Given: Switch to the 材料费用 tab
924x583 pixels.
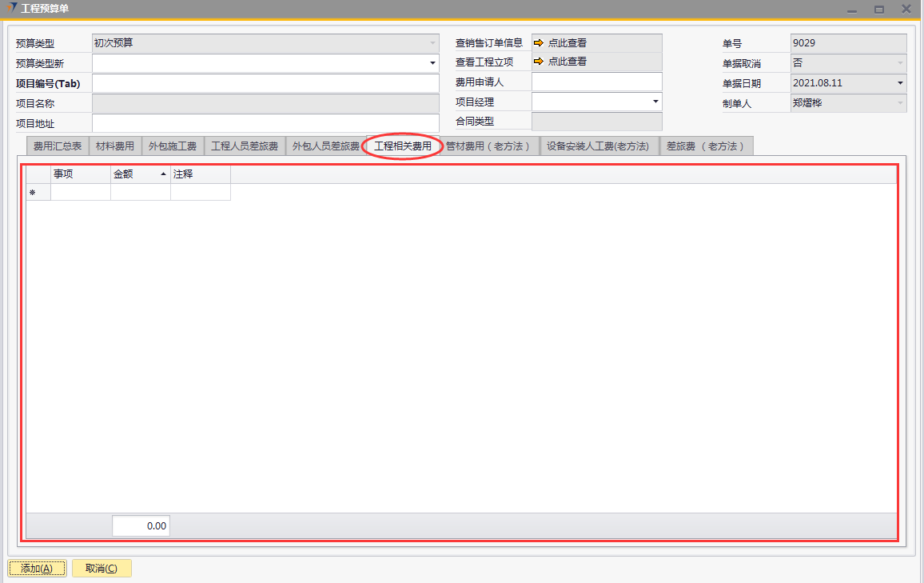Looking at the screenshot, I should [x=115, y=146].
